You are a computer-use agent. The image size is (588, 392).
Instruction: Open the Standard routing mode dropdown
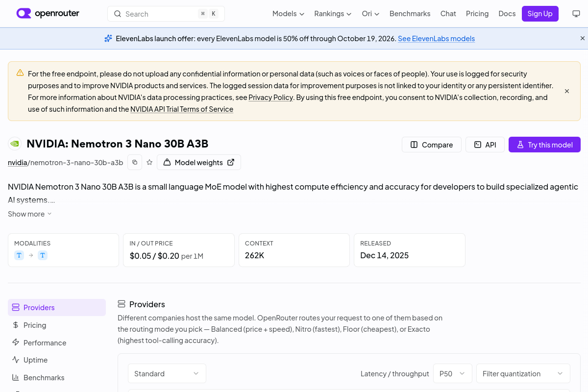[167, 373]
